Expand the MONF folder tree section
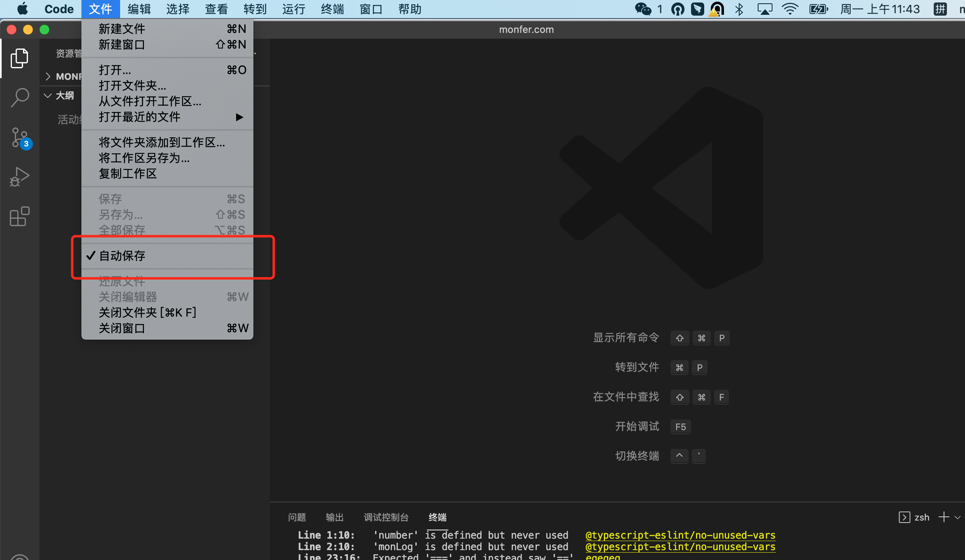Viewport: 965px width, 560px height. coord(48,76)
